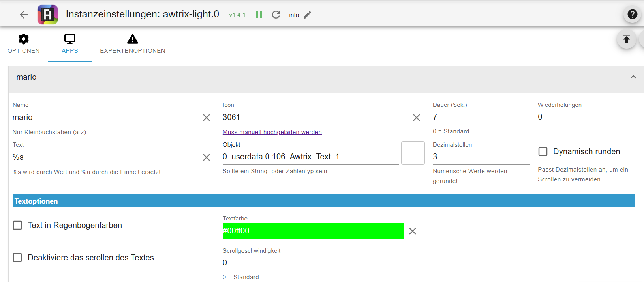Viewport: 644px width, 282px height.
Task: Open the Optionen tab
Action: click(x=24, y=44)
